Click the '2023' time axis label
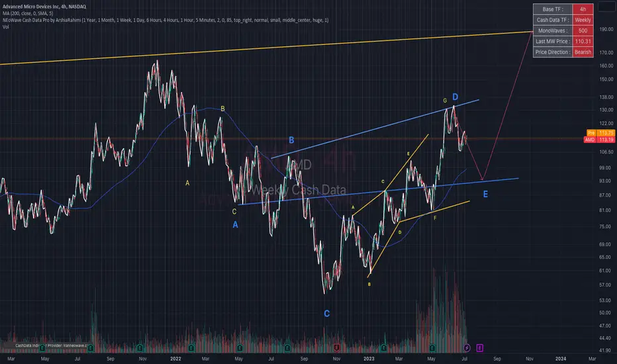The height and width of the screenshot is (364, 617). (x=369, y=359)
